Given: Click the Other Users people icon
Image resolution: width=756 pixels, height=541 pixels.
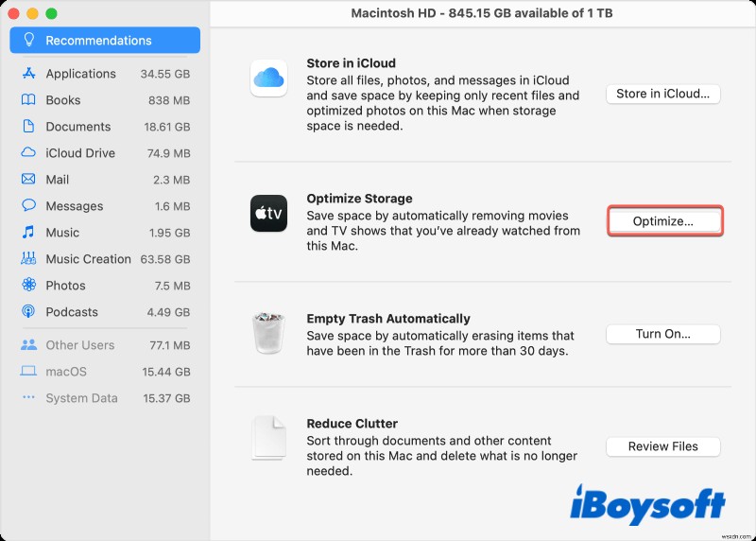Looking at the screenshot, I should (x=28, y=344).
